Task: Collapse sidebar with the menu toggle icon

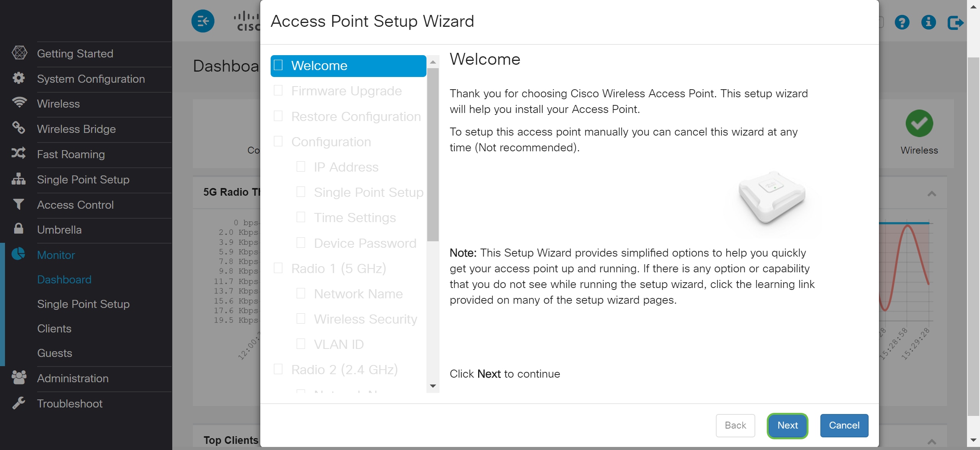Action: click(203, 21)
